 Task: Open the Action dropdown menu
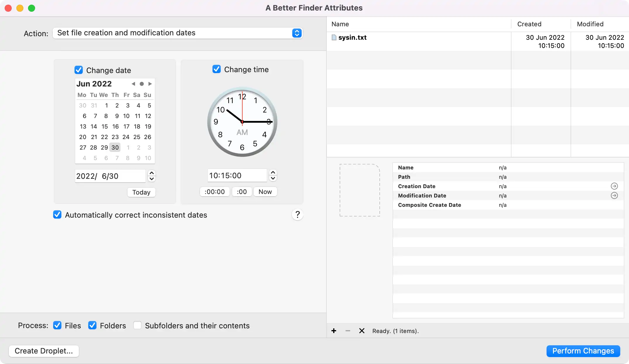[x=178, y=33]
